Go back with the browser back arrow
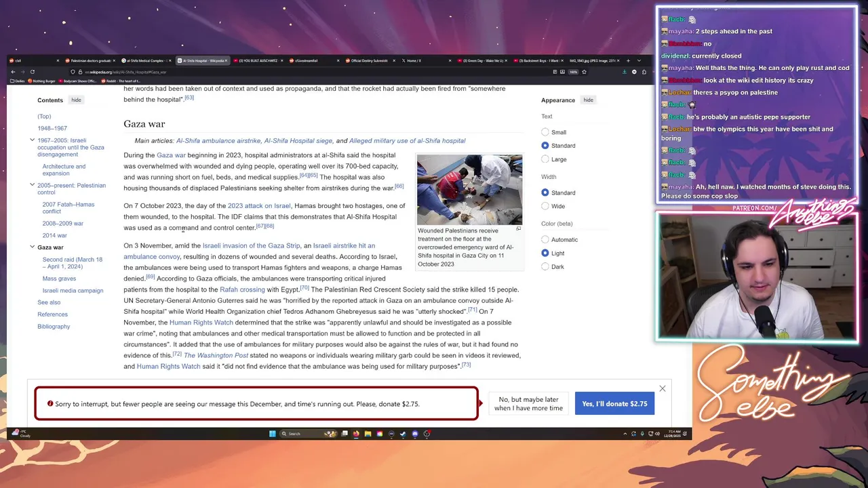This screenshot has height=488, width=868. [12, 72]
